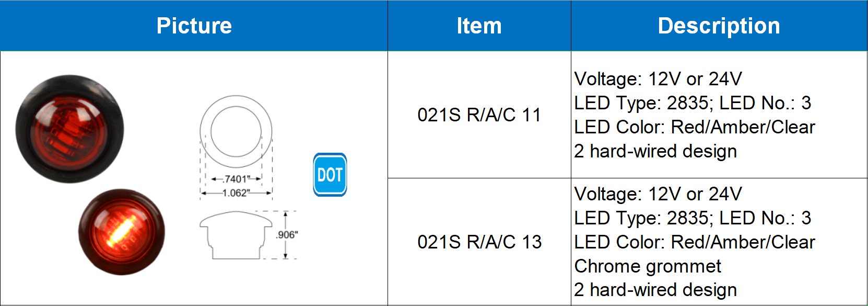
Task: Click the Description column header
Action: [719, 26]
